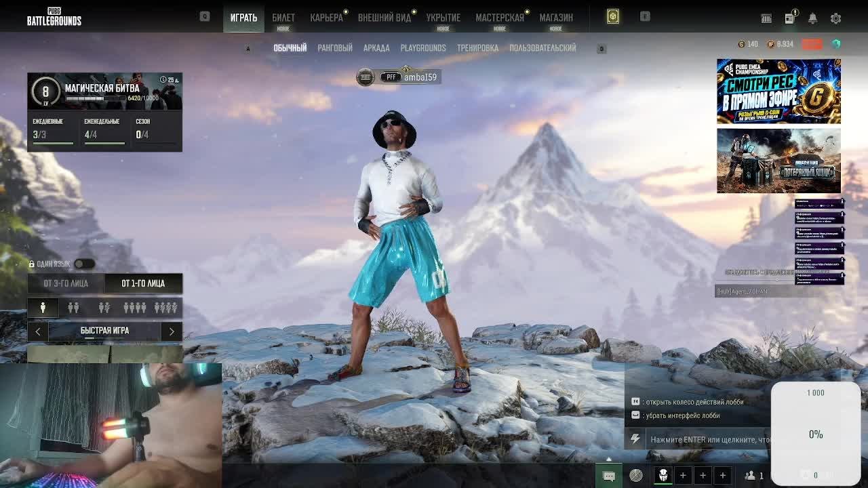Switch to the Укрытие tab
Image resolution: width=868 pixels, height=488 pixels.
(x=443, y=18)
